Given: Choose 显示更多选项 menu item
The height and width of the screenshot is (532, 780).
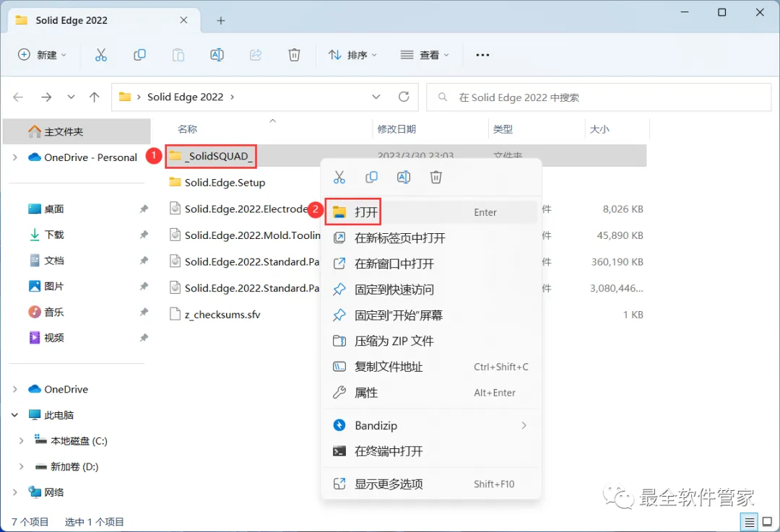Looking at the screenshot, I should click(x=431, y=484).
